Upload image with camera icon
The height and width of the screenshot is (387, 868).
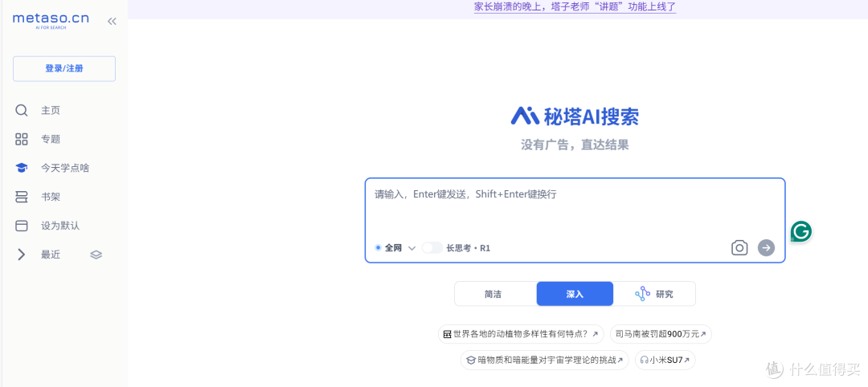click(x=739, y=247)
